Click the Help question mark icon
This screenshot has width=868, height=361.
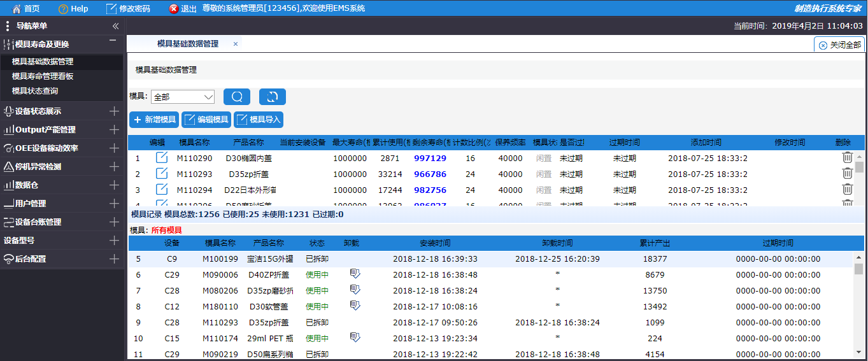63,9
